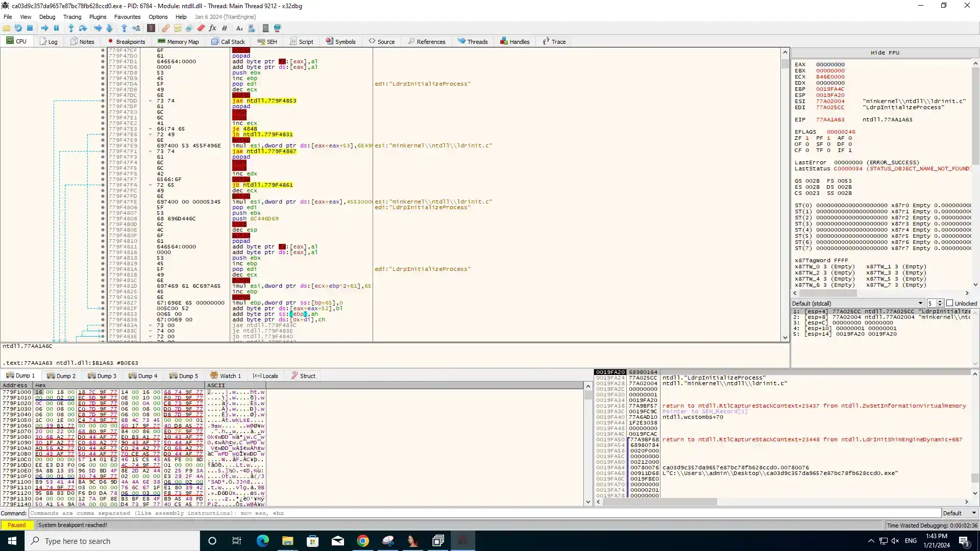Viewport: 980px width, 551px height.
Task: Open the Calculator toolbar icon
Action: (265, 28)
